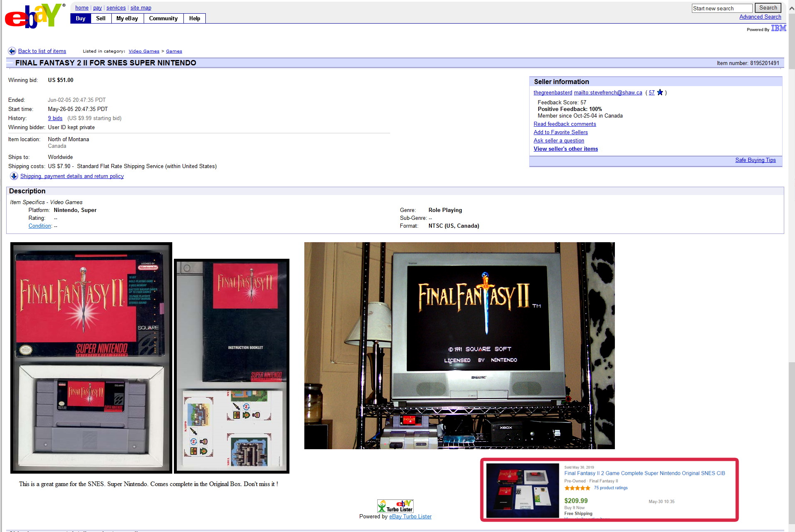Open the Video Games category link
Viewport: 795px width, 532px height.
[x=144, y=51]
